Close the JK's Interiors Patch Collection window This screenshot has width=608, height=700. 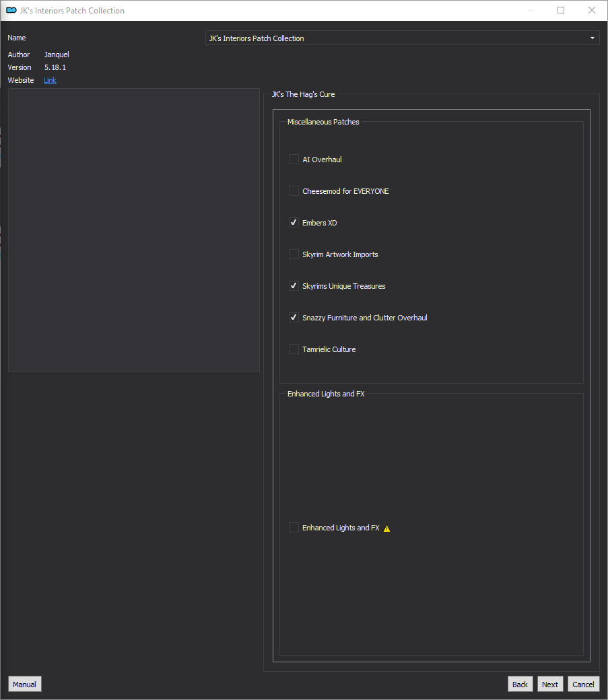(x=591, y=10)
